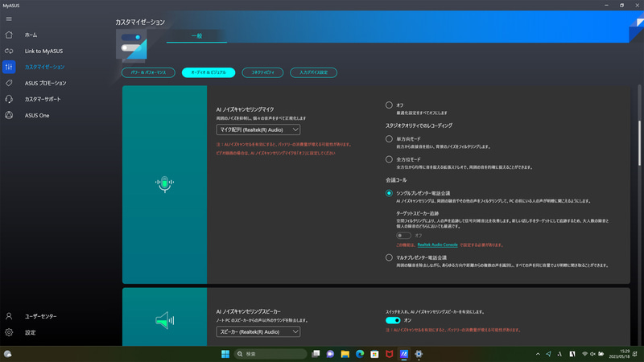Screen dimensions: 644x362
Task: Select 入力デバイス設定 category
Action: (313, 72)
